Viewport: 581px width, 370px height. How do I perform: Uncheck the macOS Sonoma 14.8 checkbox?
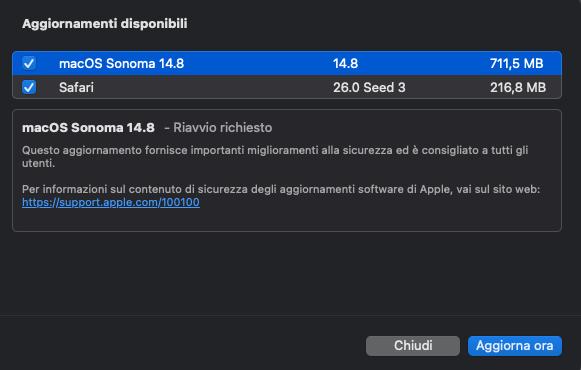[x=29, y=63]
